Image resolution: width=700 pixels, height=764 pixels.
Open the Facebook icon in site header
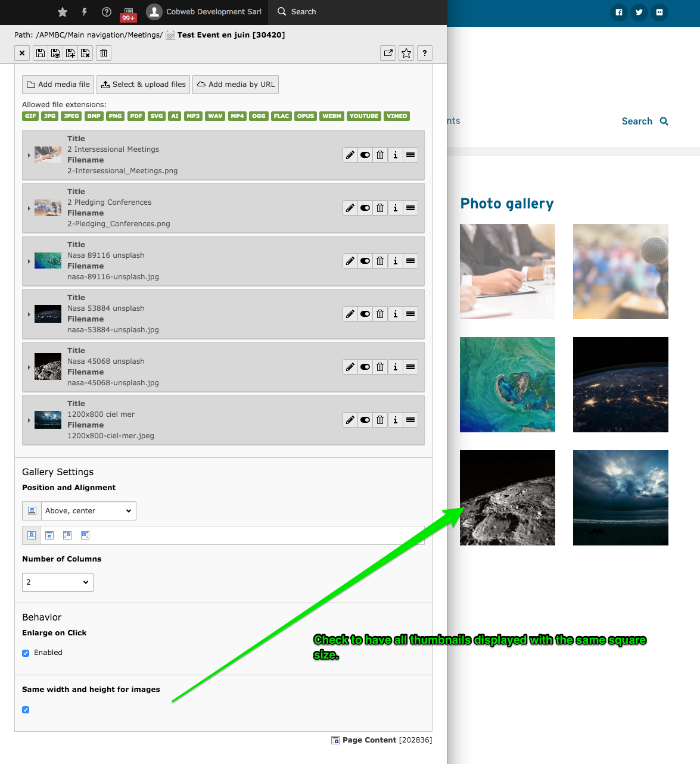pos(619,12)
